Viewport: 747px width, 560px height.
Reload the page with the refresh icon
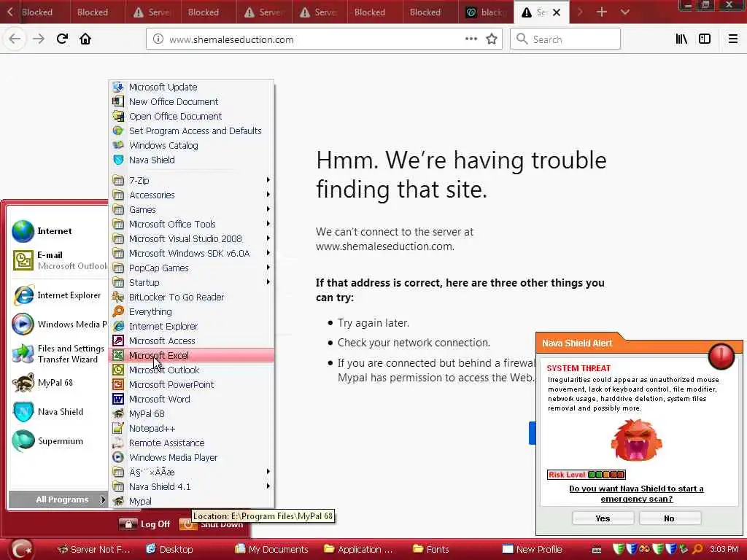62,39
